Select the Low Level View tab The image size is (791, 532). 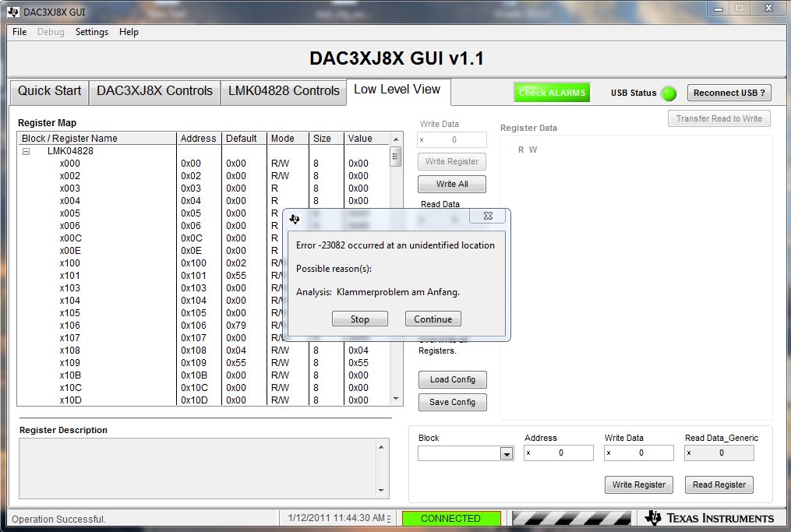(397, 90)
